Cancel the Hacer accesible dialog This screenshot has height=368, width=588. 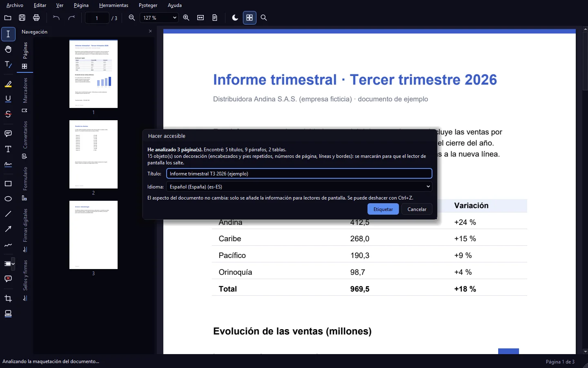coord(417,209)
